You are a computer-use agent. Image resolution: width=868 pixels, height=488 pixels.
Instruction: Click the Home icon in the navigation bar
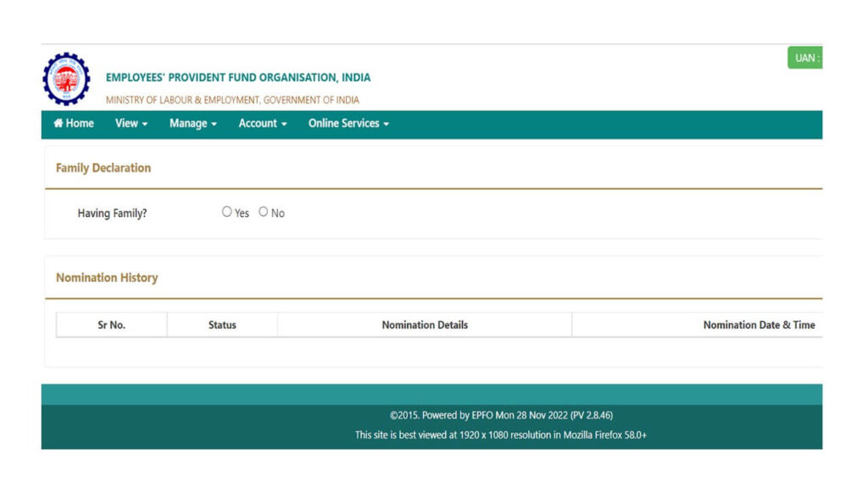58,124
